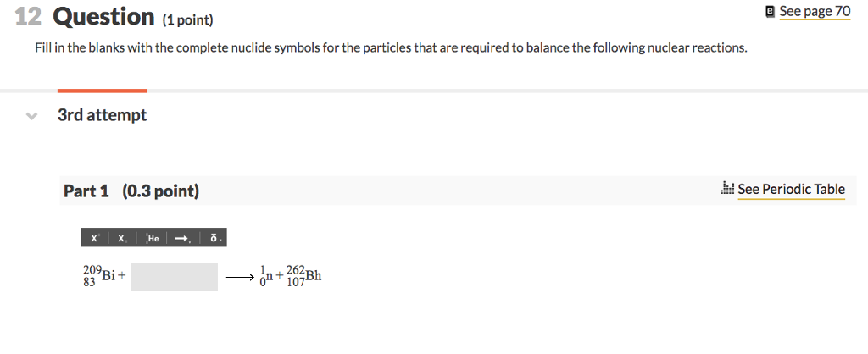Collapse the 3rd attempt section chevron
Image resolution: width=868 pixels, height=354 pixels.
point(32,116)
